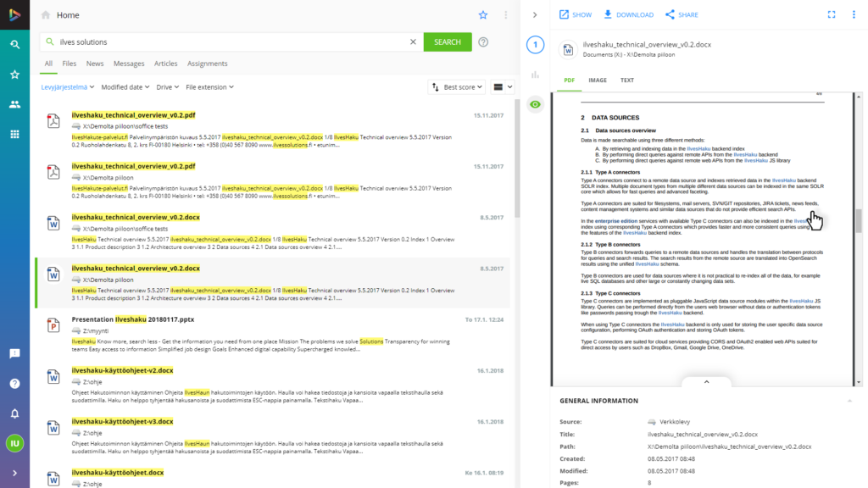The width and height of the screenshot is (868, 488).
Task: Expand the left sidebar with bottom arrow
Action: (x=15, y=473)
